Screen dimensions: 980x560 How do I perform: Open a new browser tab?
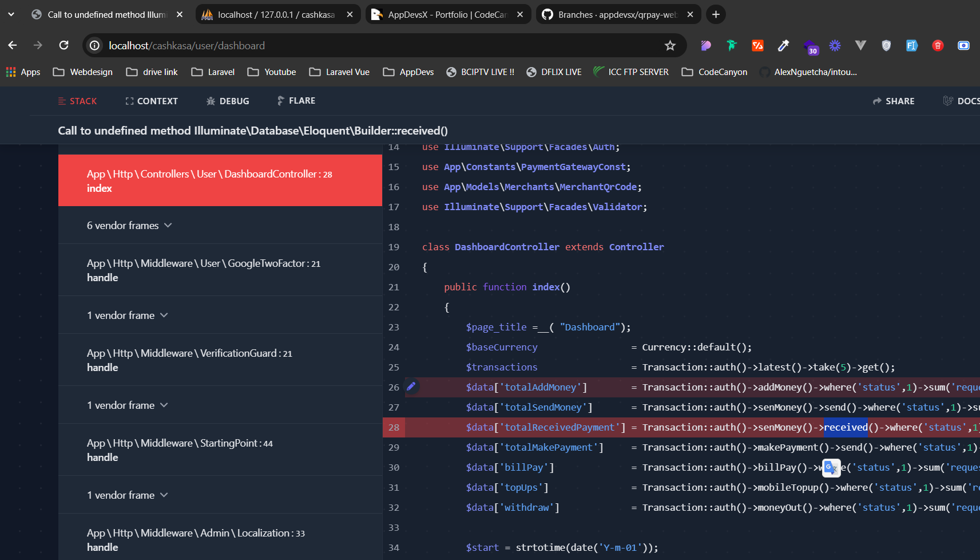pos(716,14)
